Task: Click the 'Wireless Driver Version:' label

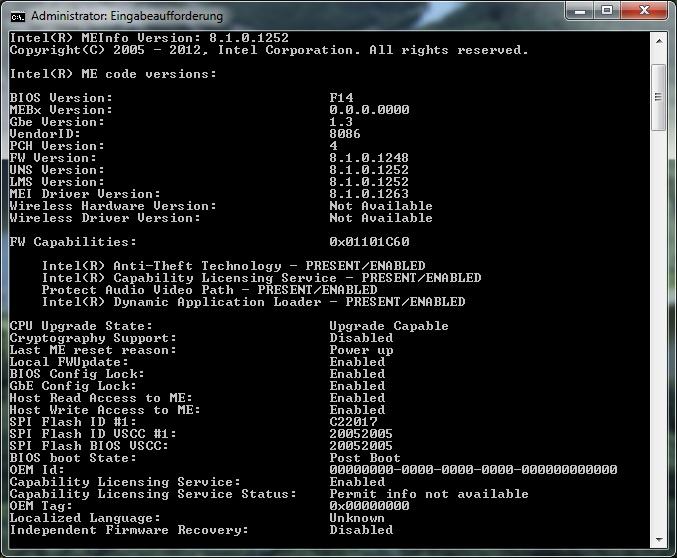Action: (x=105, y=218)
